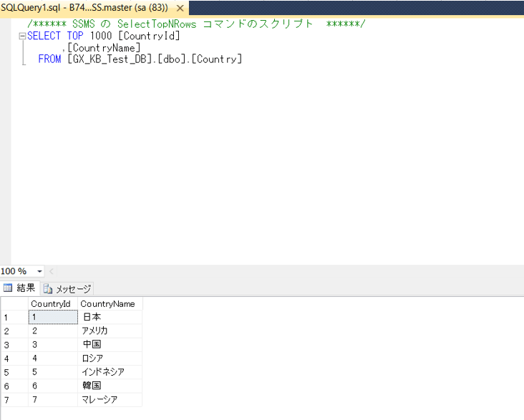Select the マレーシア cell
The height and width of the screenshot is (420, 524).
[x=110, y=400]
